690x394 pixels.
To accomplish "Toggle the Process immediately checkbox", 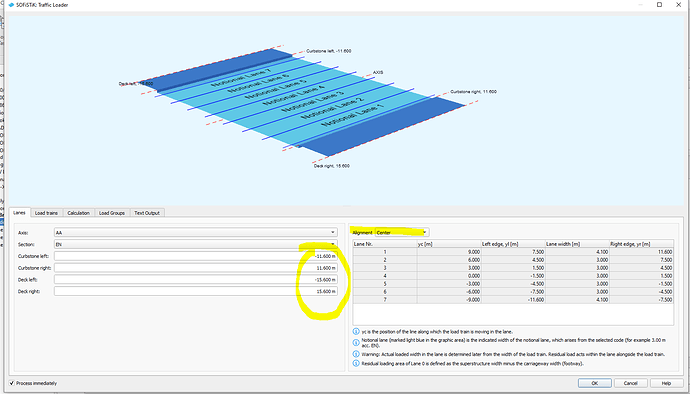I will (x=12, y=383).
